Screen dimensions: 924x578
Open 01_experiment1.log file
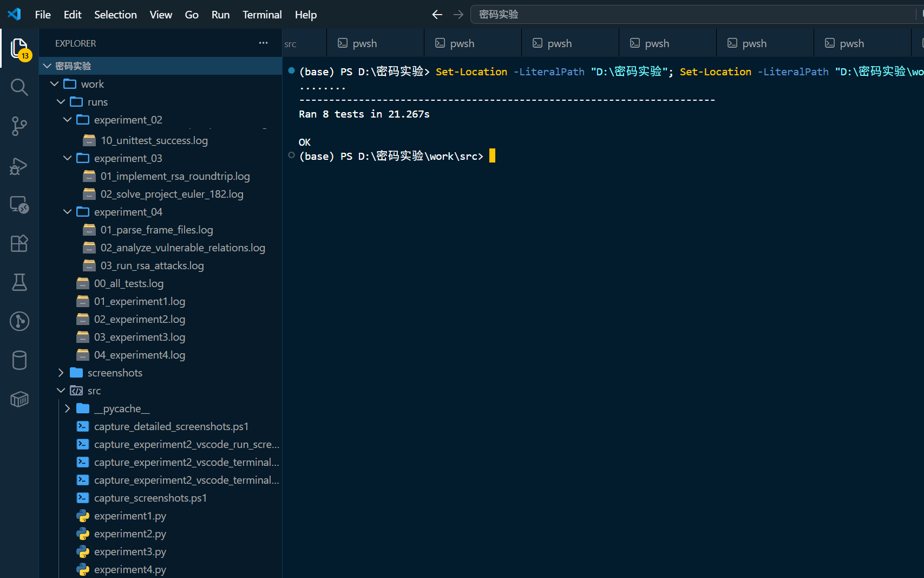161,301
